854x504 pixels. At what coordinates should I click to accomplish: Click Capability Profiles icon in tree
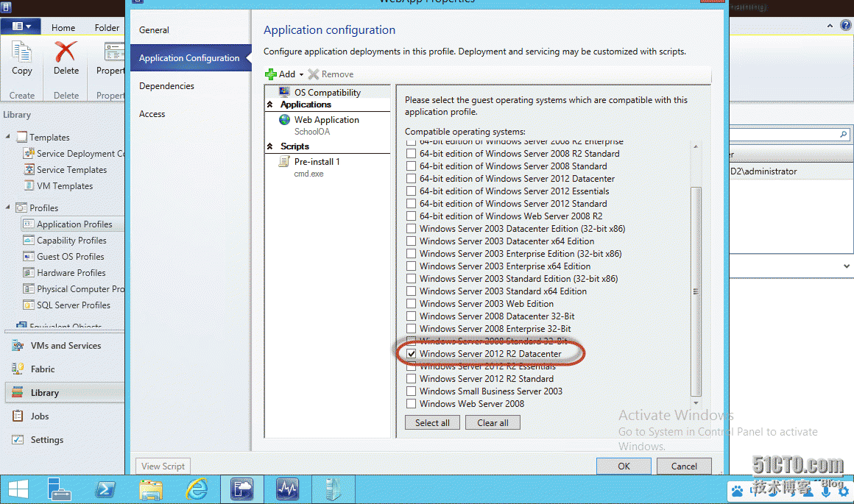[x=28, y=240]
